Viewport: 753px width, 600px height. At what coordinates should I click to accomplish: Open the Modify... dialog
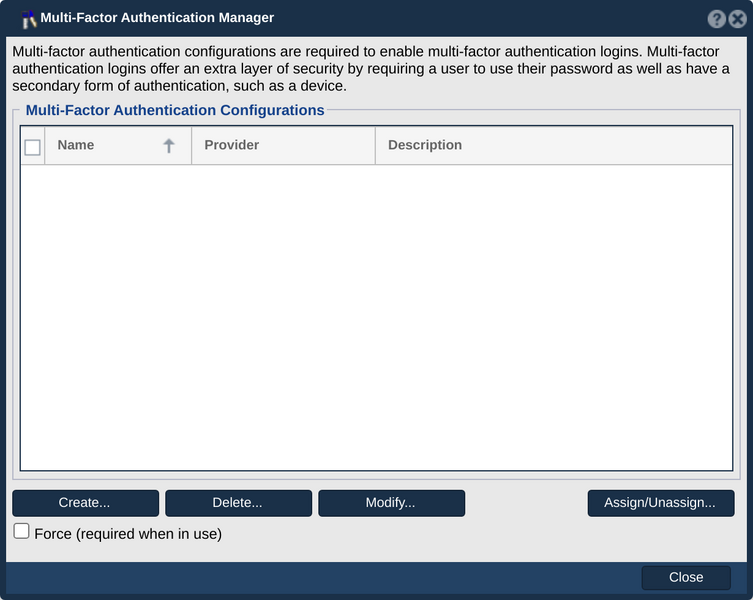(x=391, y=503)
